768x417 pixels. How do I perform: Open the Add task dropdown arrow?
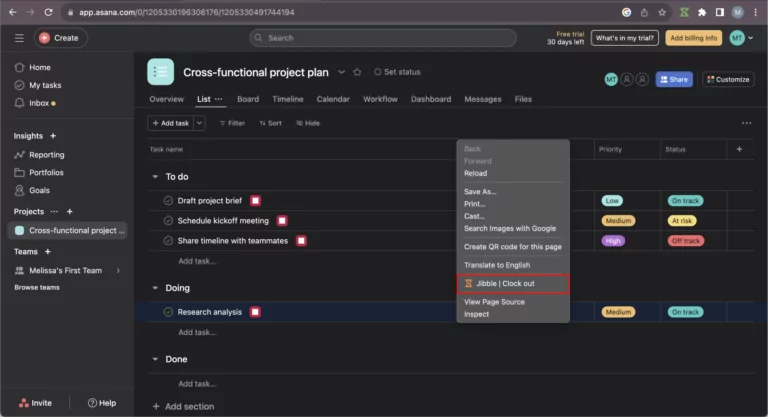[x=199, y=123]
